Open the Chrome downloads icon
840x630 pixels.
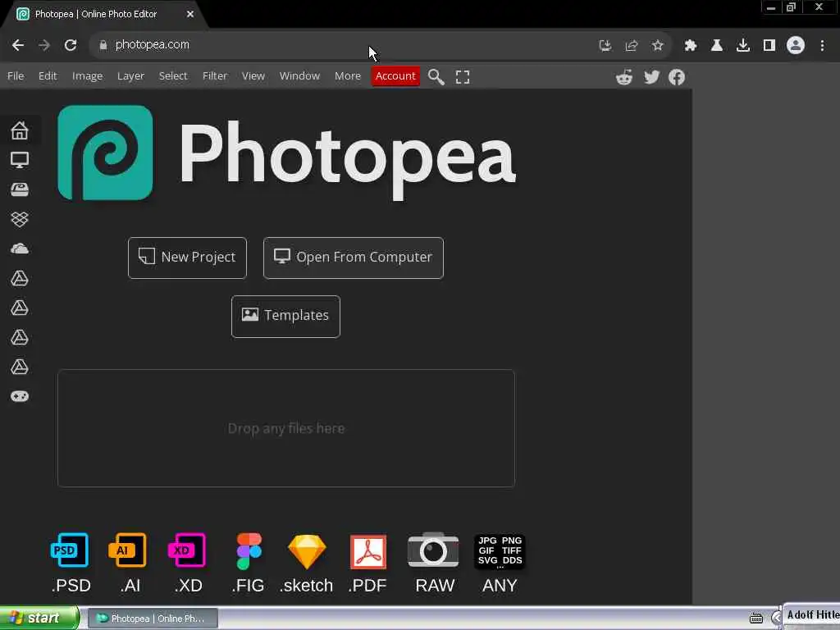[742, 46]
